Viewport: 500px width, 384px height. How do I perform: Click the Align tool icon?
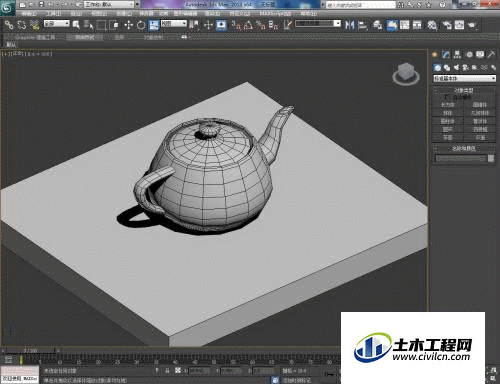coord(362,25)
